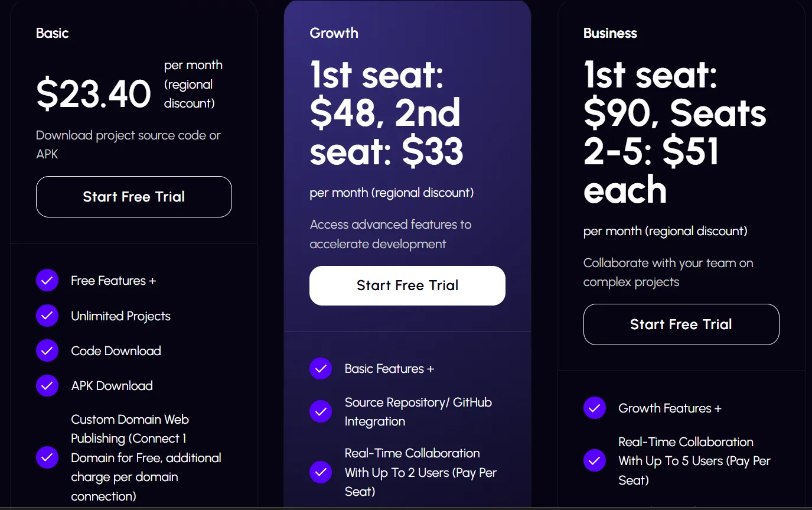Click checkmark icon beside Custom Domain Web Publishing

47,457
